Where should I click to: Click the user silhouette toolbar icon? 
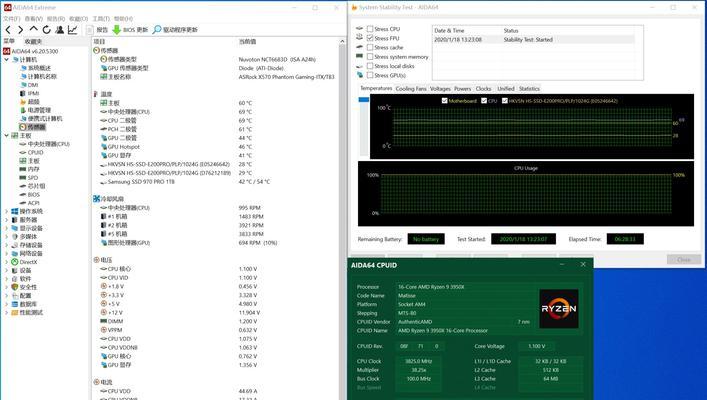pyautogui.click(x=60, y=30)
